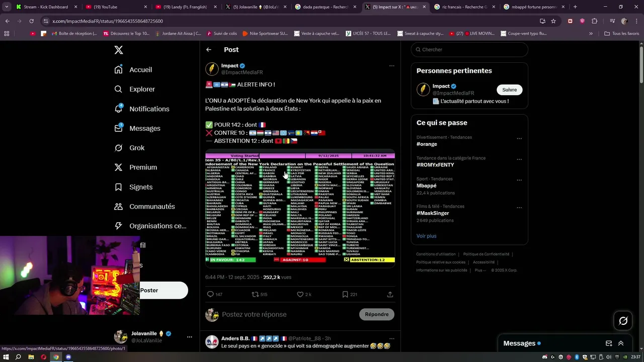Image resolution: width=644 pixels, height=362 pixels.
Task: Click the share icon on the post
Action: pos(390,294)
